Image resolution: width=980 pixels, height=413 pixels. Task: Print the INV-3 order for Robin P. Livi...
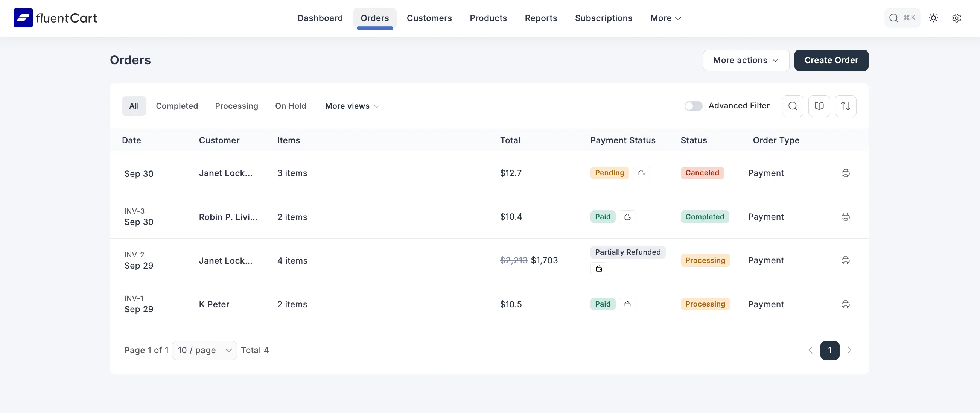pyautogui.click(x=845, y=216)
